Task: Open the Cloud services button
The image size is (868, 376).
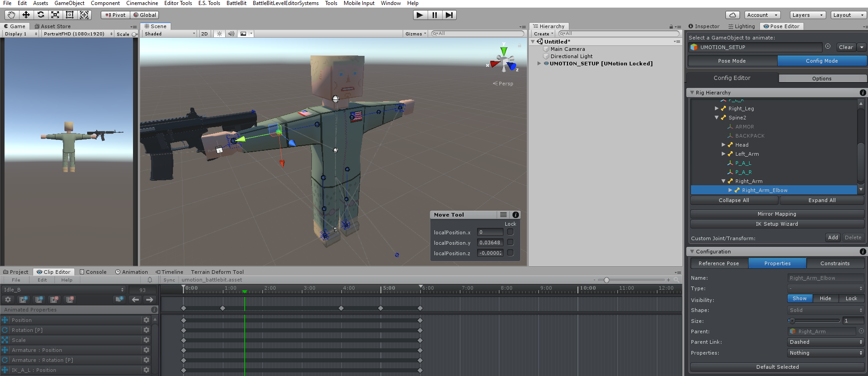Action: [733, 15]
